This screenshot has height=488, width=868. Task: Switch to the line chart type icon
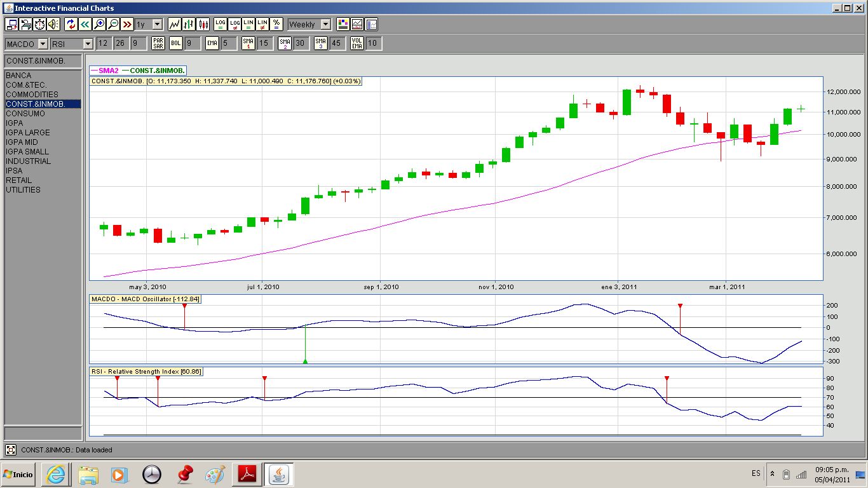[x=174, y=24]
